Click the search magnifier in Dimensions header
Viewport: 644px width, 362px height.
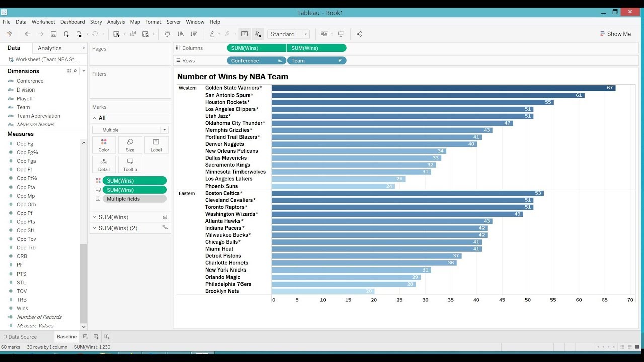pyautogui.click(x=76, y=71)
